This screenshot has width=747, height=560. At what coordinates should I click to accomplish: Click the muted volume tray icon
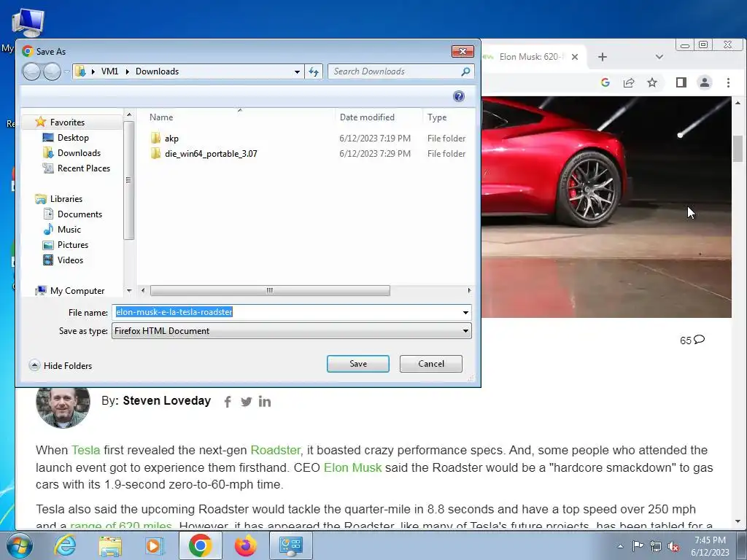click(x=673, y=546)
